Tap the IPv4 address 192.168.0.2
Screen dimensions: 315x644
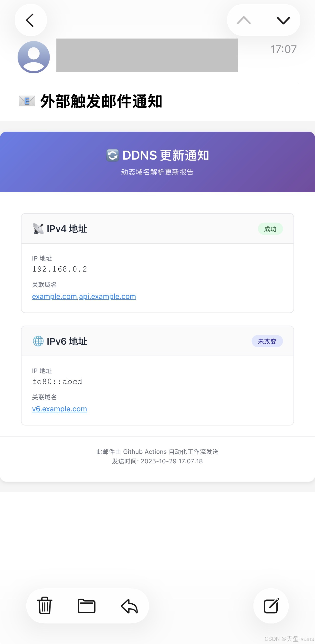[x=60, y=269]
